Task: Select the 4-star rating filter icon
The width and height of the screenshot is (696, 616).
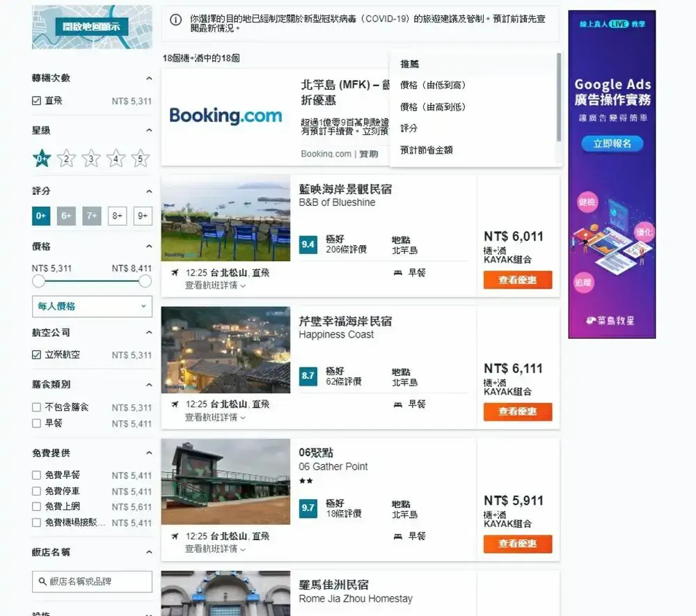Action: click(x=116, y=159)
